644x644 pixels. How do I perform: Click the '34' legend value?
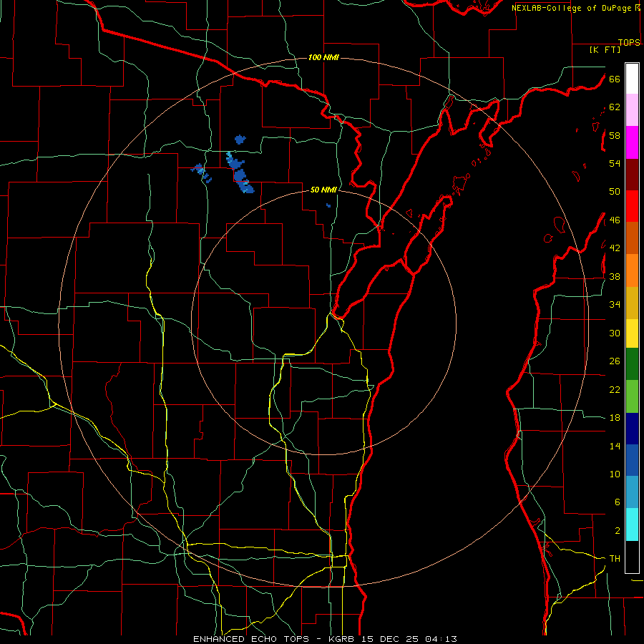coord(615,305)
